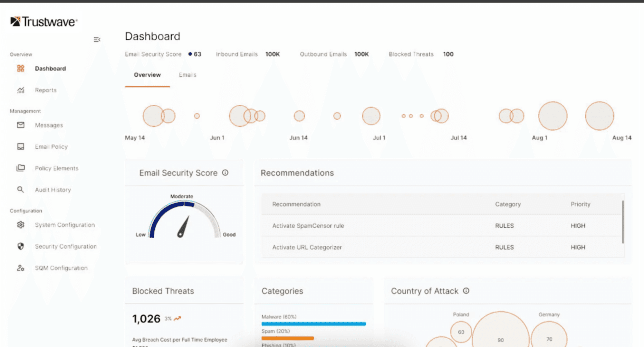Show Email Security Score info tooltip icon
Image resolution: width=644 pixels, height=347 pixels.
pos(225,173)
